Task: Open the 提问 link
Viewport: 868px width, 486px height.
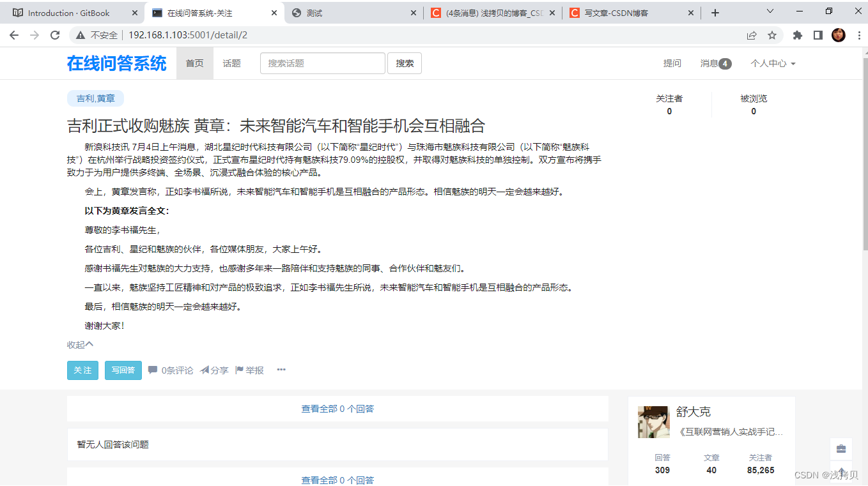Action: [672, 63]
